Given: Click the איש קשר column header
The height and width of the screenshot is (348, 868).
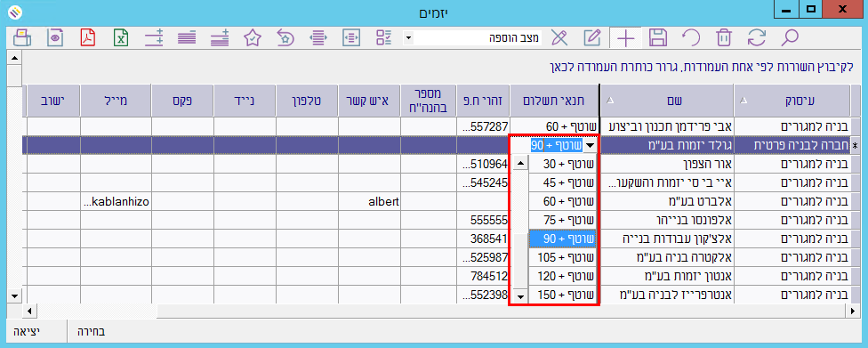Looking at the screenshot, I should [369, 101].
